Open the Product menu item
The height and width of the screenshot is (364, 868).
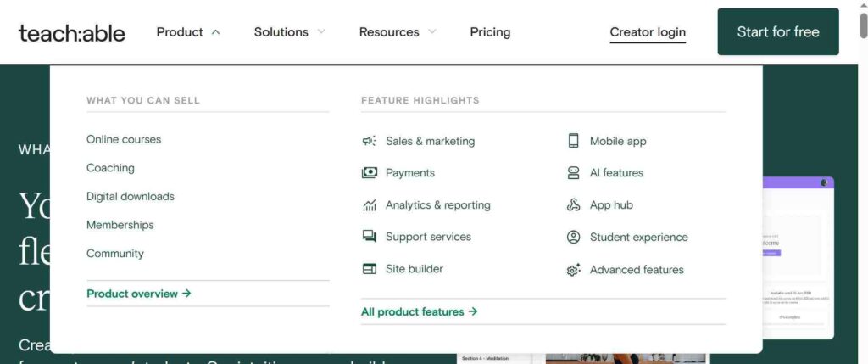coord(180,32)
